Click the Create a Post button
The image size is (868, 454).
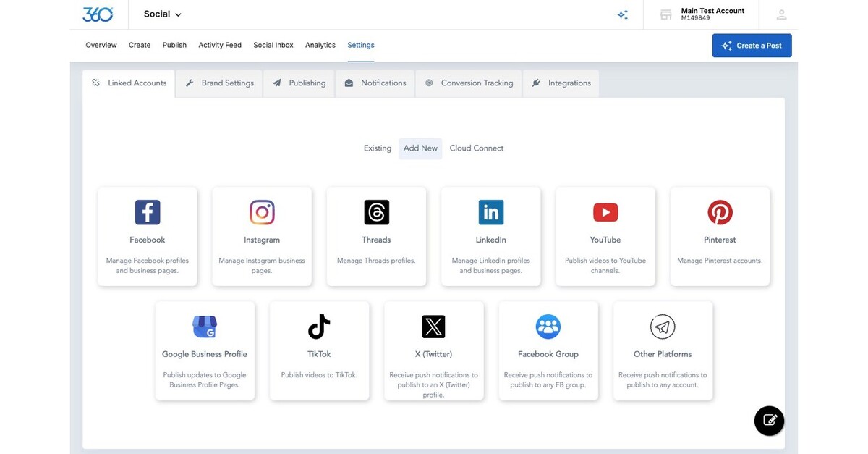click(x=752, y=46)
